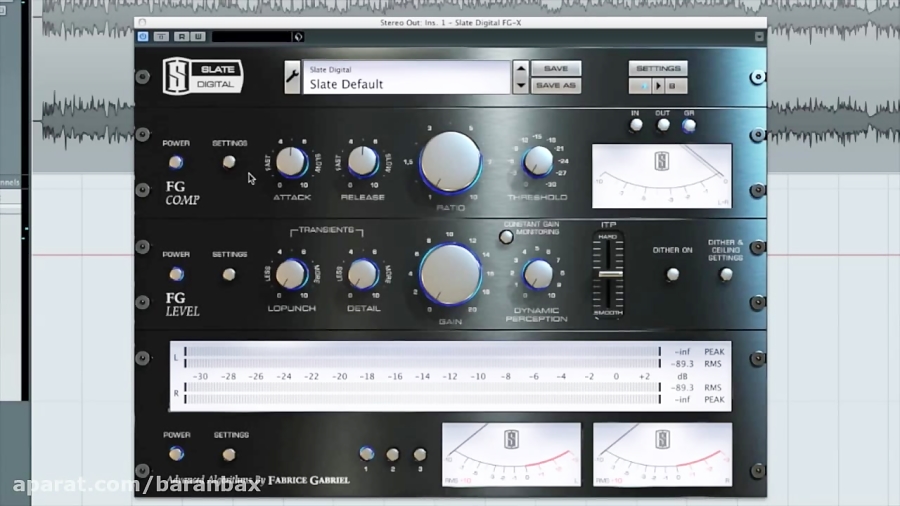
Task: Select the B comparison state button
Action: [673, 86]
